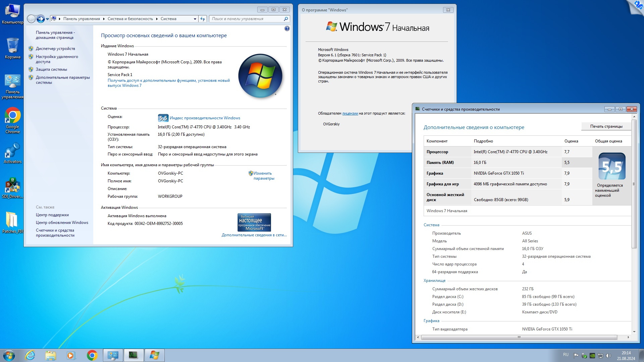This screenshot has height=362, width=644.
Task: Open the help question mark icon
Action: (287, 28)
